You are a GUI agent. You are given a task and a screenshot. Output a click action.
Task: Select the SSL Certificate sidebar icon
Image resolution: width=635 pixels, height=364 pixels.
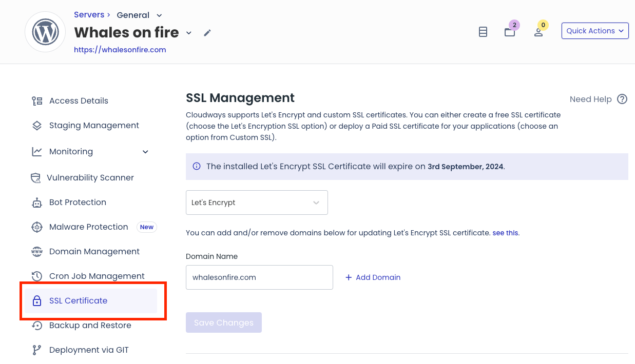coord(36,300)
